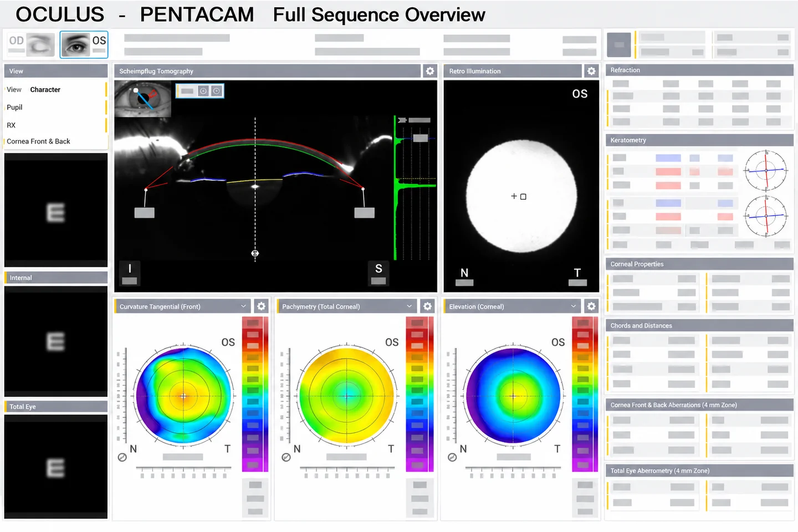Viewport: 798px width, 532px height.
Task: Open Curvature Tangential map settings gear
Action: click(262, 306)
